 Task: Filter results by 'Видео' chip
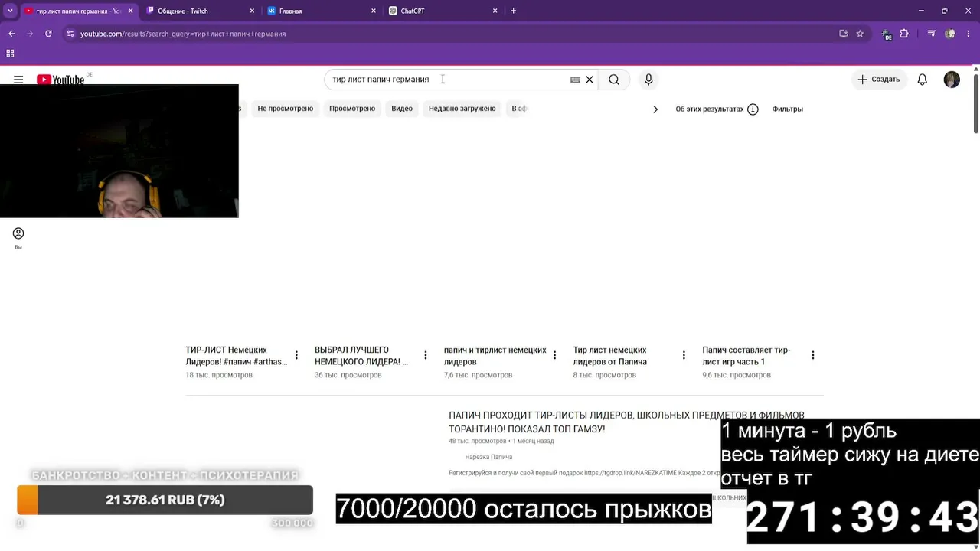pyautogui.click(x=402, y=109)
